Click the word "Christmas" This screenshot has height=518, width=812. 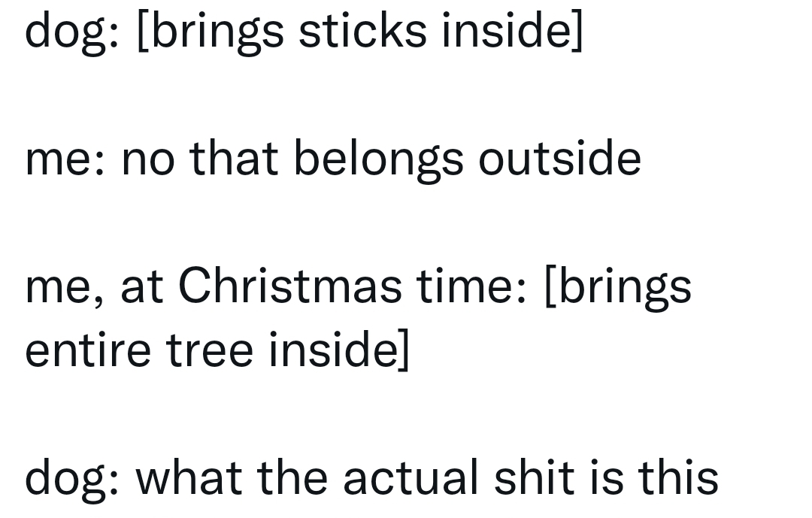[x=289, y=286]
